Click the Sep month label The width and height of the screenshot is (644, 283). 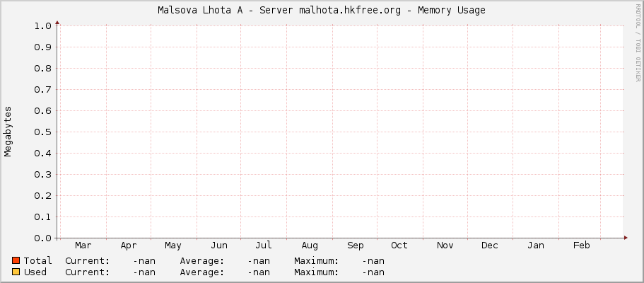[x=356, y=246]
